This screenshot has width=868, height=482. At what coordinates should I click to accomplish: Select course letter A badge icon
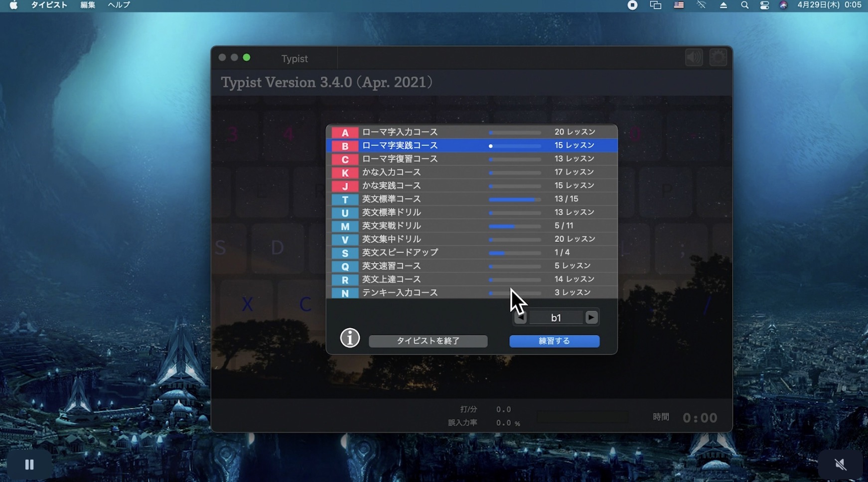tap(345, 132)
